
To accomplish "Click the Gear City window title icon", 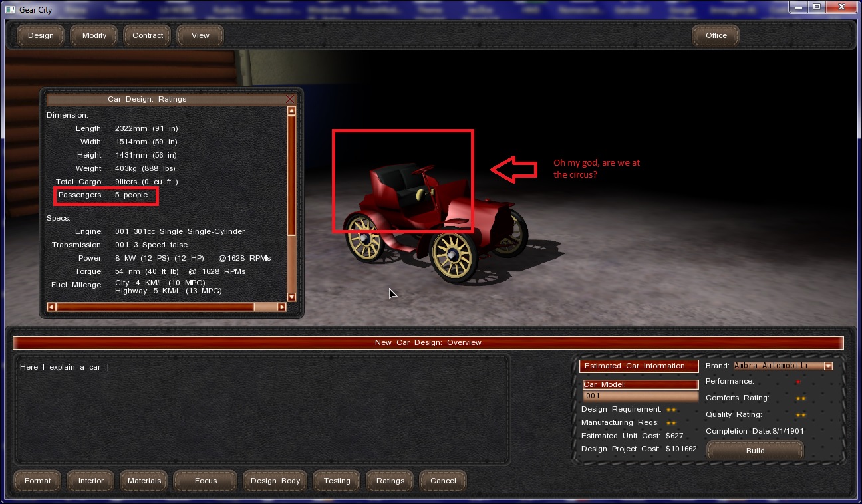I will (9, 10).
